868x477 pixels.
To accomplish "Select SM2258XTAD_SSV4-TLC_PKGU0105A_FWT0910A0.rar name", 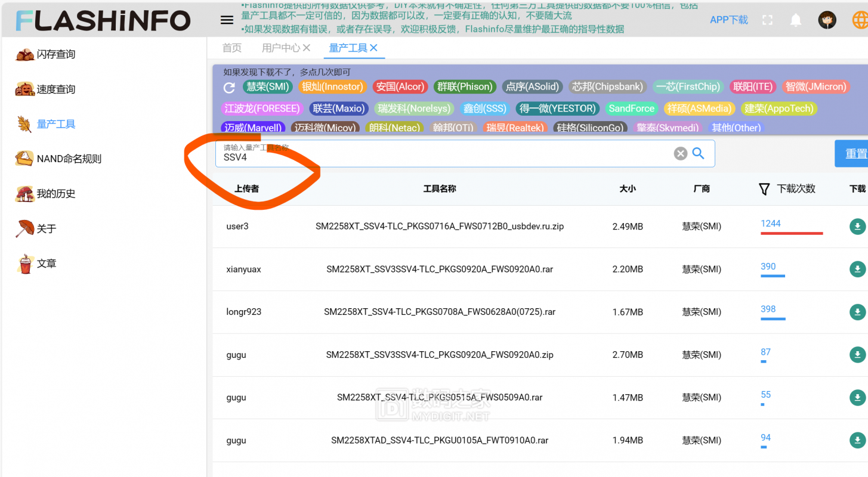I will click(x=440, y=441).
